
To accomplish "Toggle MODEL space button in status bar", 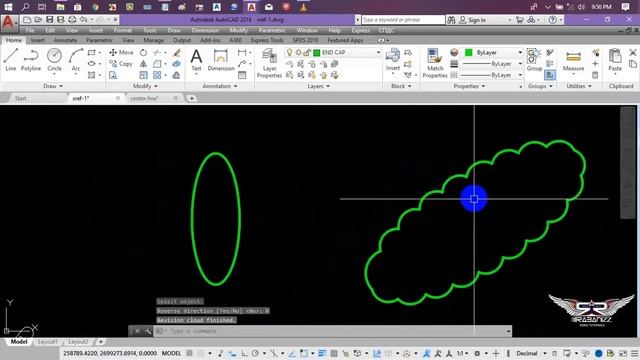I will point(171,353).
